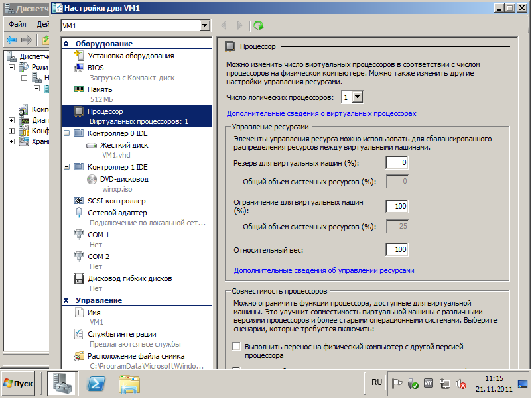Select Жесткий диск VM1.vhd item
This screenshot has height=399, width=532.
pos(124,145)
